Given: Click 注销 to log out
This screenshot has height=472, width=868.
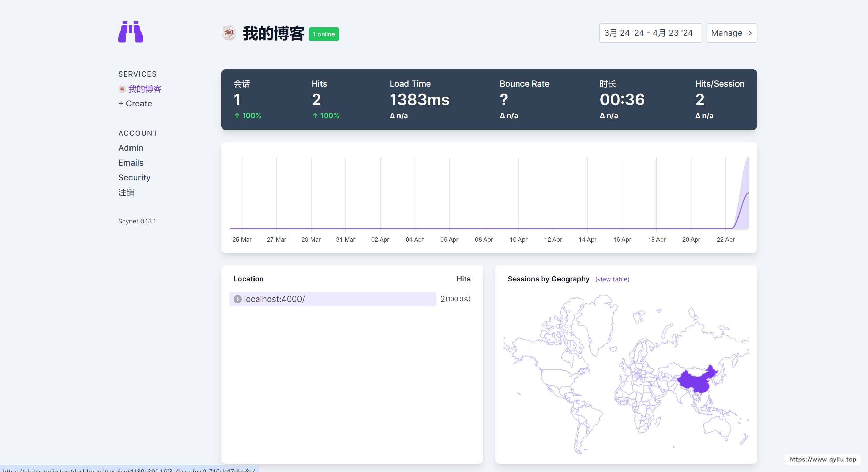Looking at the screenshot, I should [x=126, y=193].
